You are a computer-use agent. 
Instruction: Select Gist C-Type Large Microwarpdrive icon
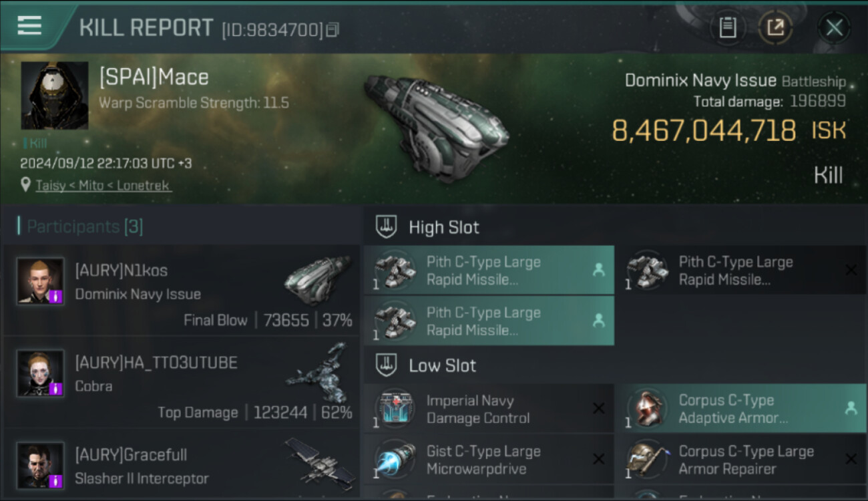395,460
